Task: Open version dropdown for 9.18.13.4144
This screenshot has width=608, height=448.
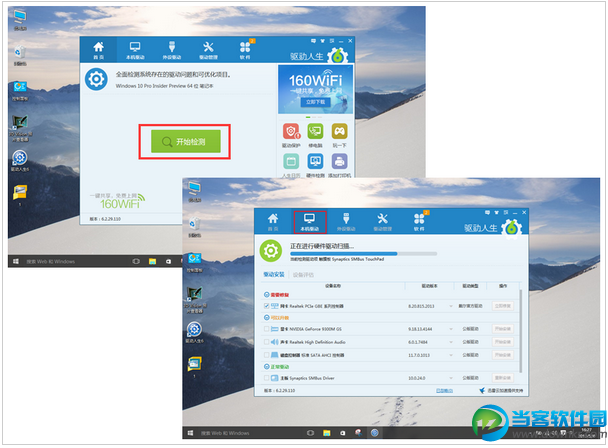Action: point(451,329)
